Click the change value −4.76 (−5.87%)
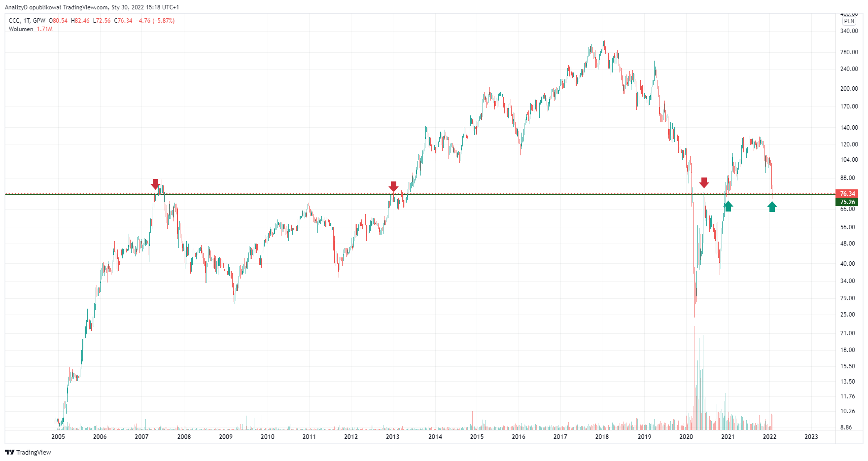This screenshot has height=461, width=868. click(x=155, y=21)
